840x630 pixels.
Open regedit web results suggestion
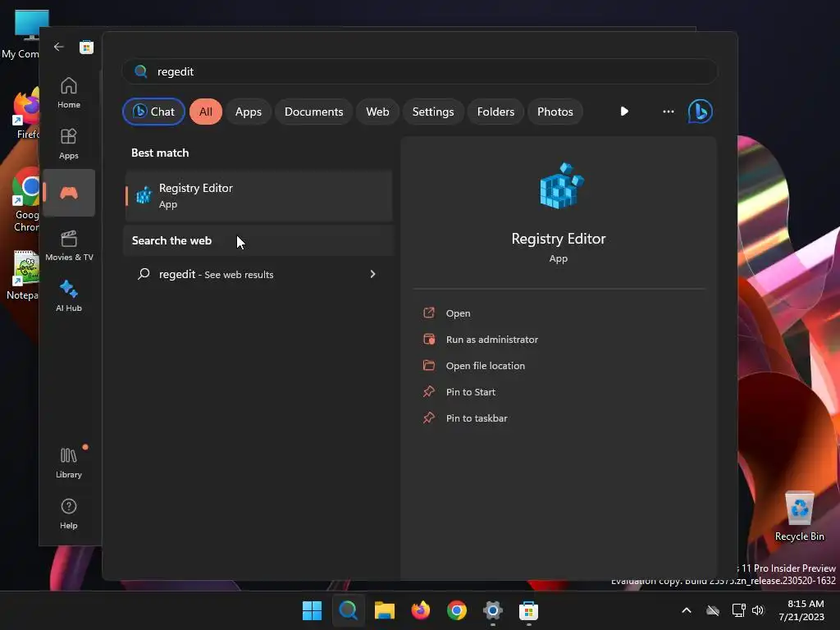point(258,274)
